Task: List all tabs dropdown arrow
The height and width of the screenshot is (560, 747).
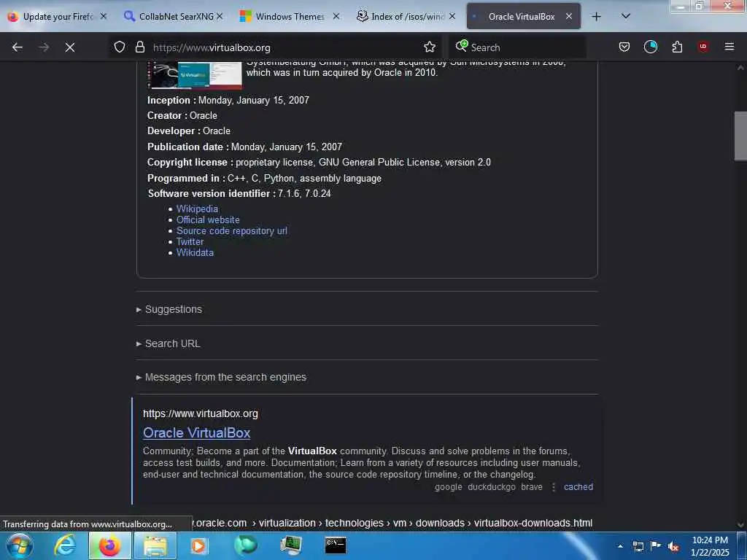Action: (626, 17)
